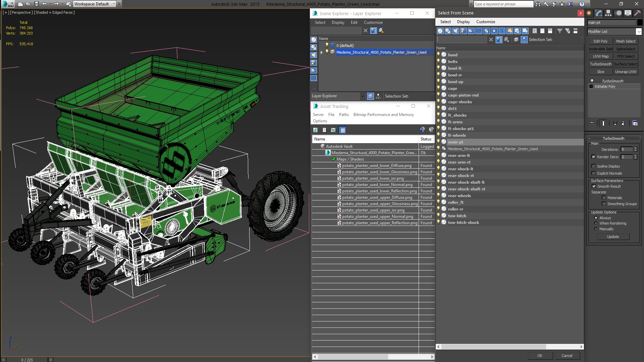Open Bitmap Performance and Memory menu
Screen dimensions: 644x362
click(x=383, y=115)
